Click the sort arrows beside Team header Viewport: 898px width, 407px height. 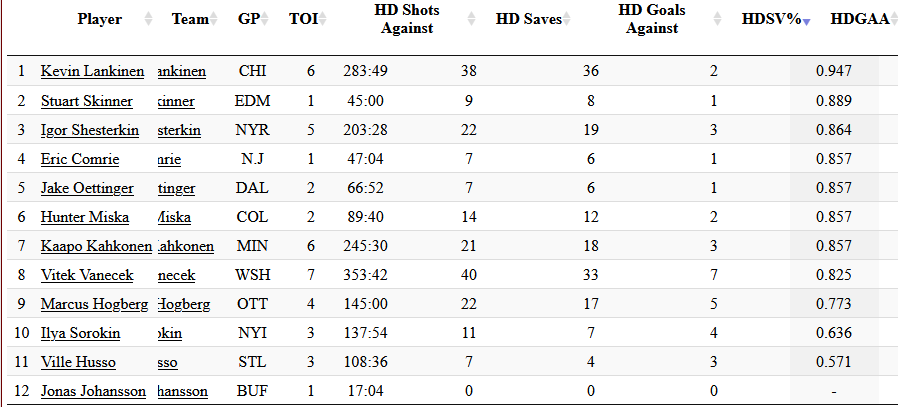(218, 19)
